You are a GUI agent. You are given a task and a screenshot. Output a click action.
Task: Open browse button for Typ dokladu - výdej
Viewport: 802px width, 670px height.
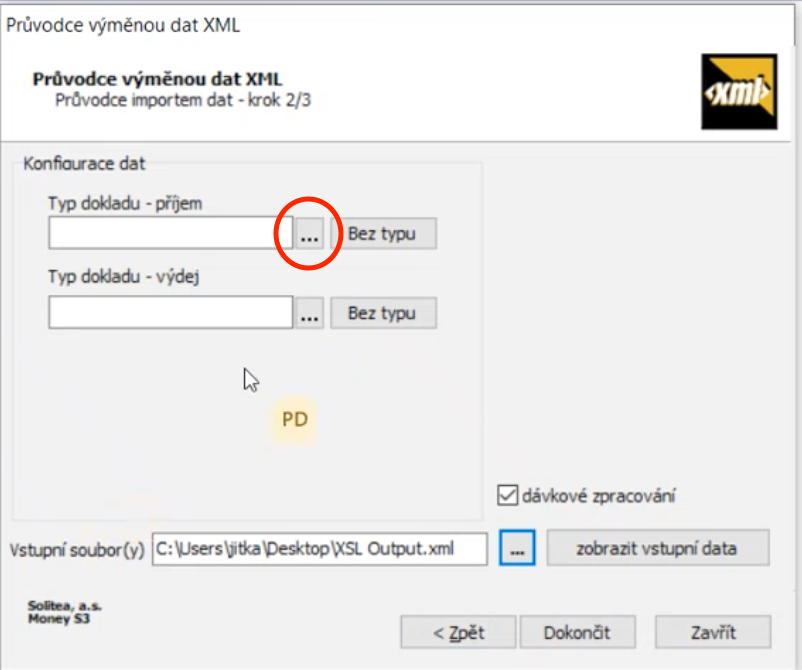[x=309, y=313]
